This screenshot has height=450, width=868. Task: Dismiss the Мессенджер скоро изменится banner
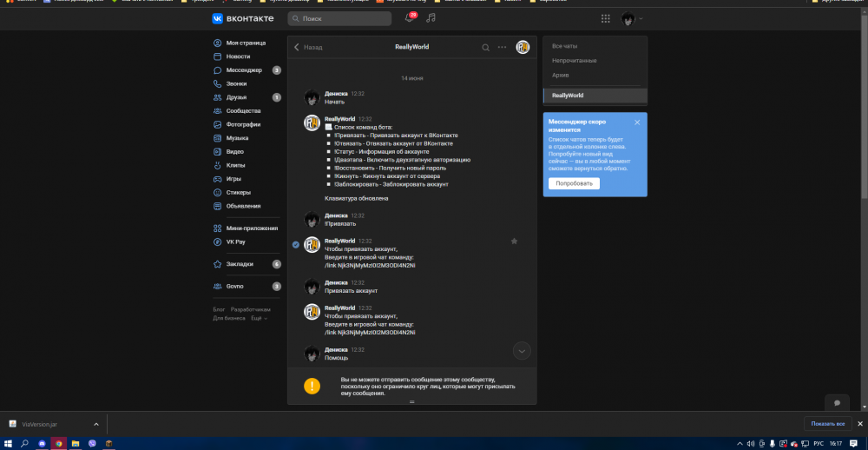tap(637, 122)
